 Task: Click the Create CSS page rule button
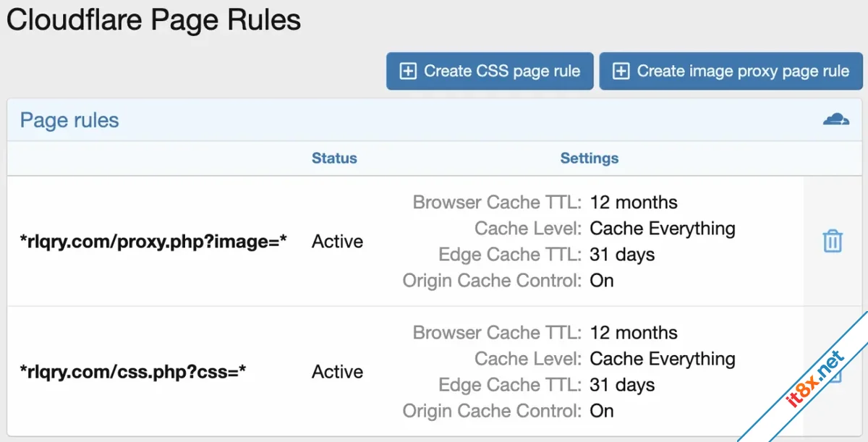(490, 71)
